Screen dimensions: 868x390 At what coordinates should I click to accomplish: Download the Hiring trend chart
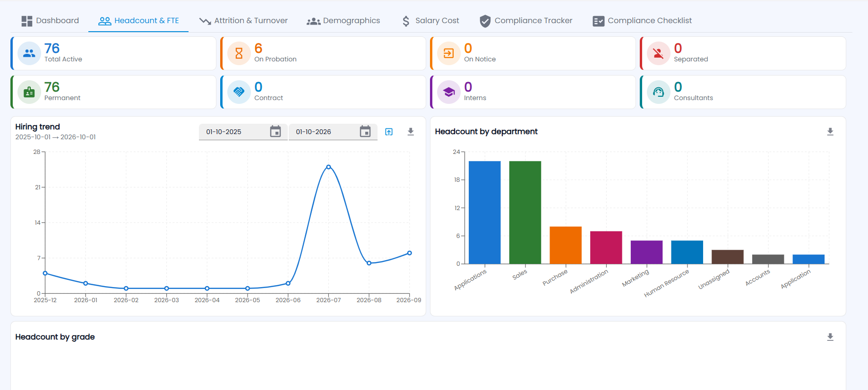[411, 132]
